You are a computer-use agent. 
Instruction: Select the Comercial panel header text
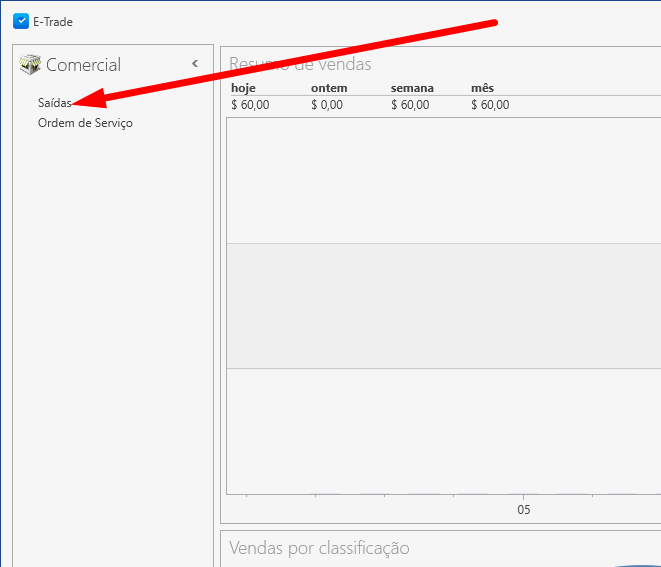point(83,65)
